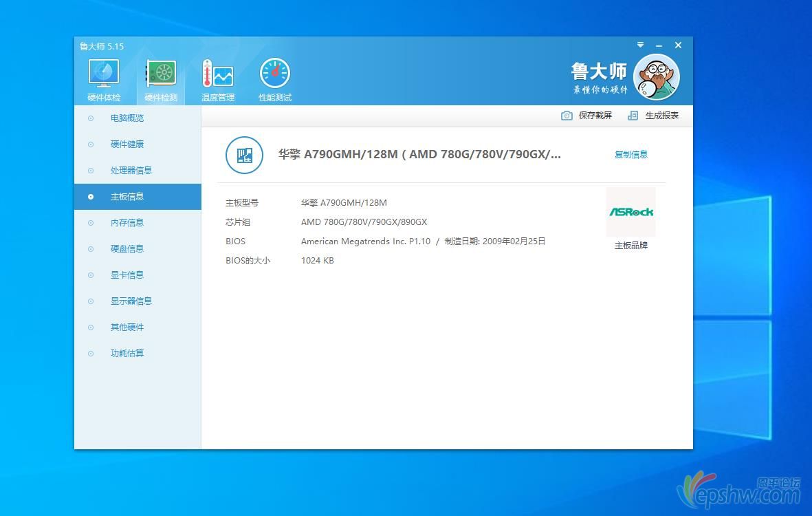Click the 主板品牌 caption under the logo
The height and width of the screenshot is (516, 812).
[630, 245]
